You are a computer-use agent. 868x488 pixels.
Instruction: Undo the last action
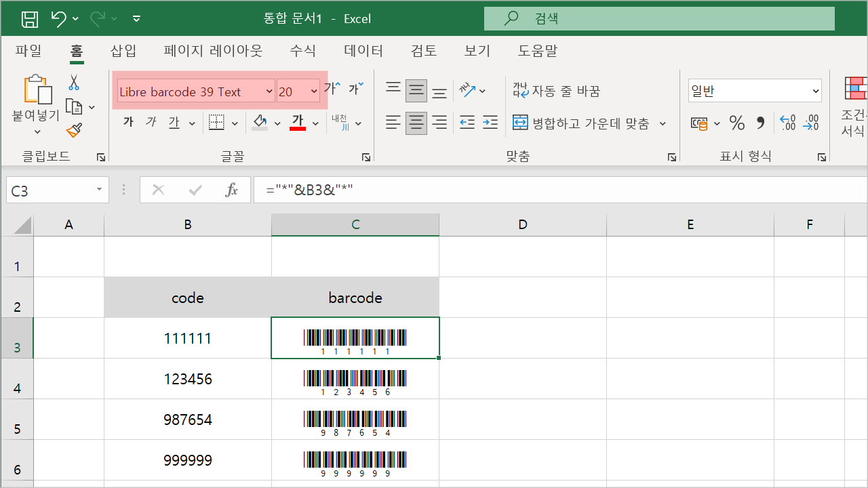click(59, 19)
